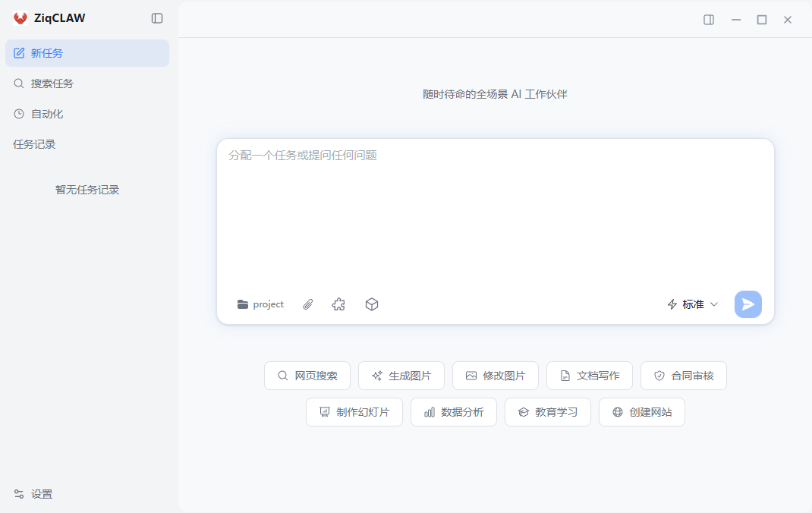Open the project folder selector

(x=260, y=304)
